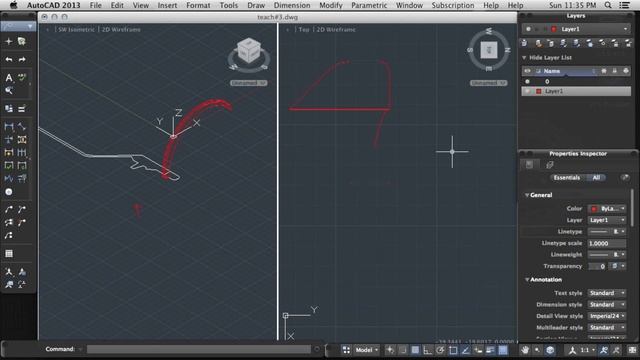640x360 pixels.
Task: Click the Linetype scale 1.0000 field
Action: [x=607, y=243]
